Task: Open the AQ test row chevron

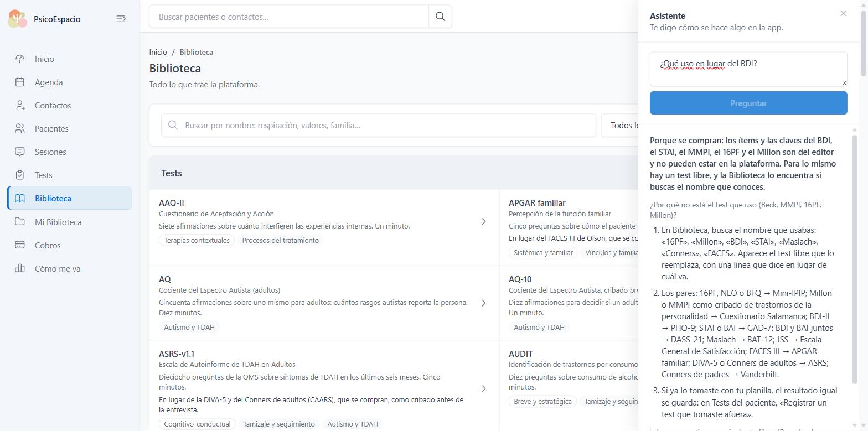Action: 483,303
